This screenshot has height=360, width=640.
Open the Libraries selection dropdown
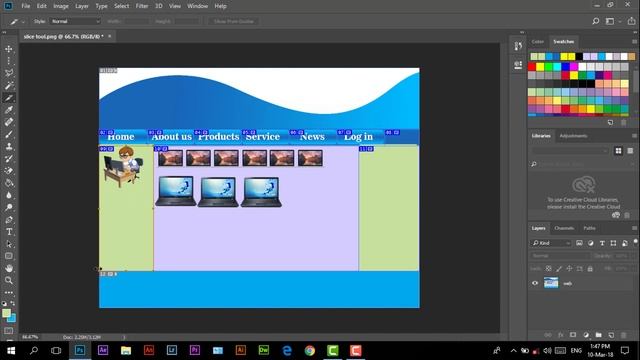tap(570, 151)
